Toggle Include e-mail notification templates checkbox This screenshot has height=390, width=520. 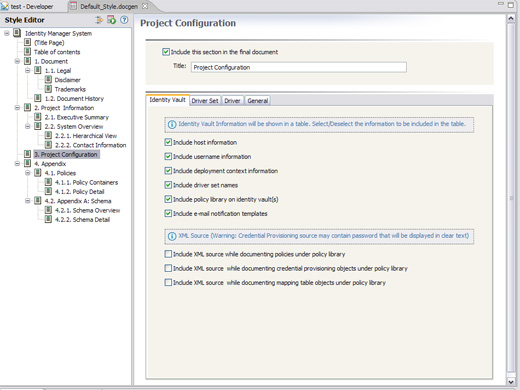click(168, 213)
